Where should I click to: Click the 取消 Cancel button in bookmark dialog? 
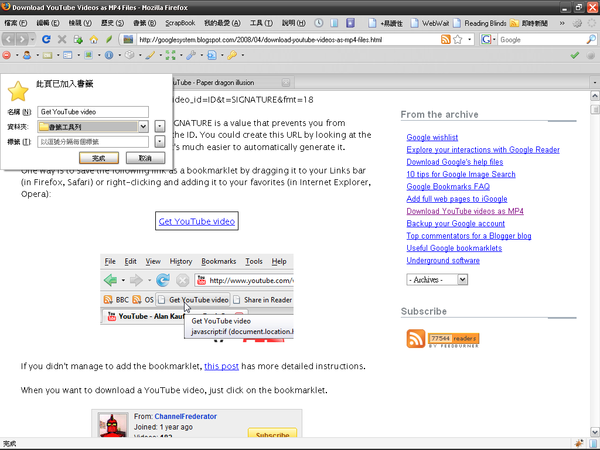point(145,158)
